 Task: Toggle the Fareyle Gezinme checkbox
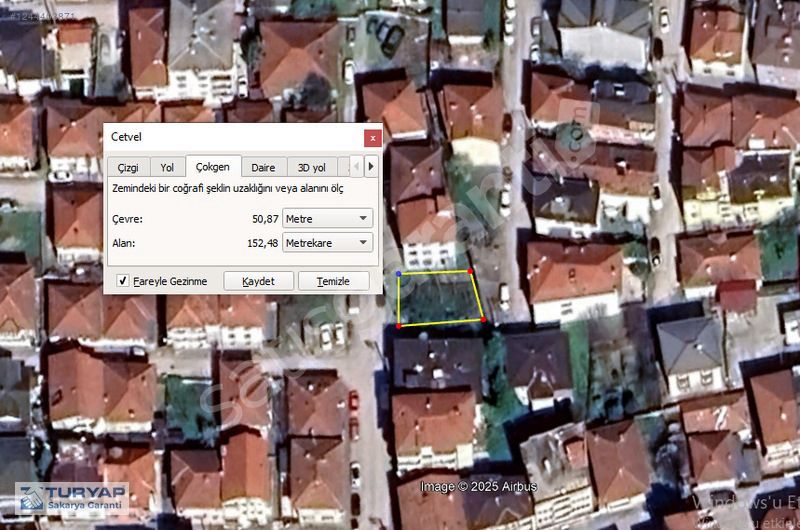pyautogui.click(x=123, y=281)
